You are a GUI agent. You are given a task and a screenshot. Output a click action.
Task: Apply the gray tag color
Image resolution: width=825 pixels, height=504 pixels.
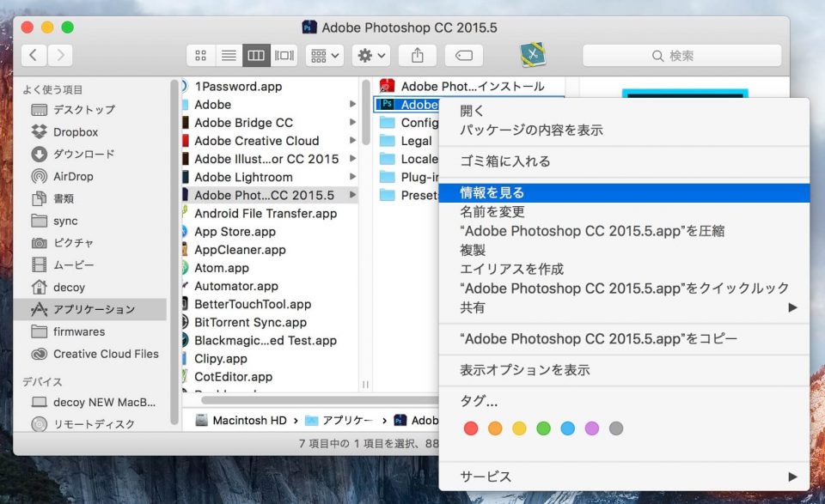click(616, 428)
